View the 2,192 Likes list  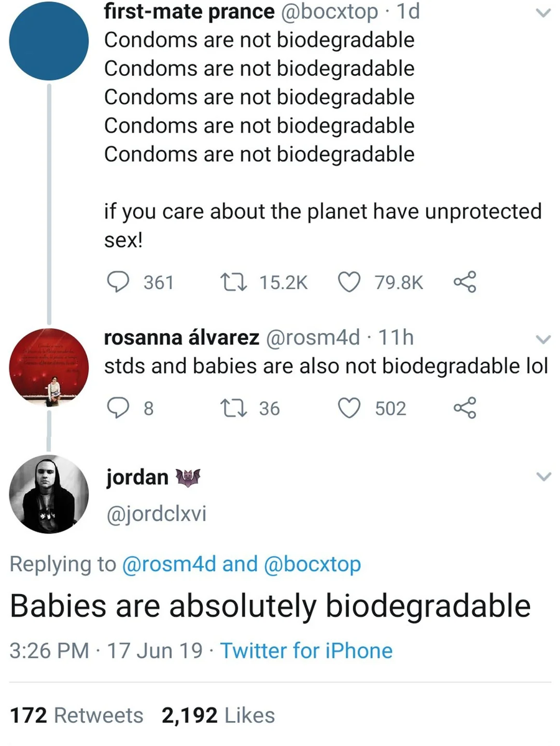(x=218, y=715)
